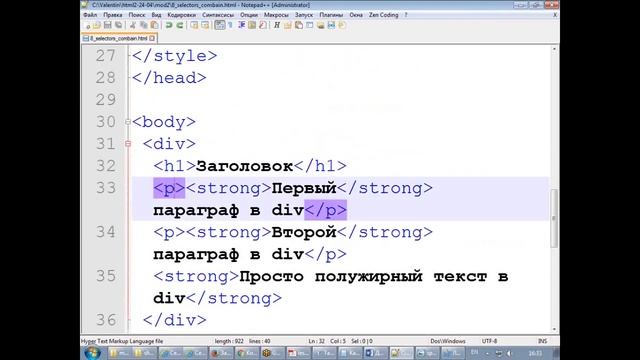This screenshot has height=360, width=640.
Task: Click the taskbar clock
Action: [x=535, y=353]
